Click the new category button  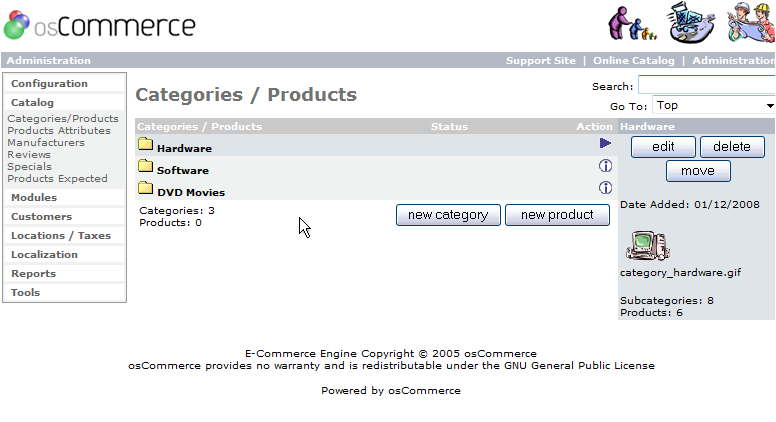[448, 215]
